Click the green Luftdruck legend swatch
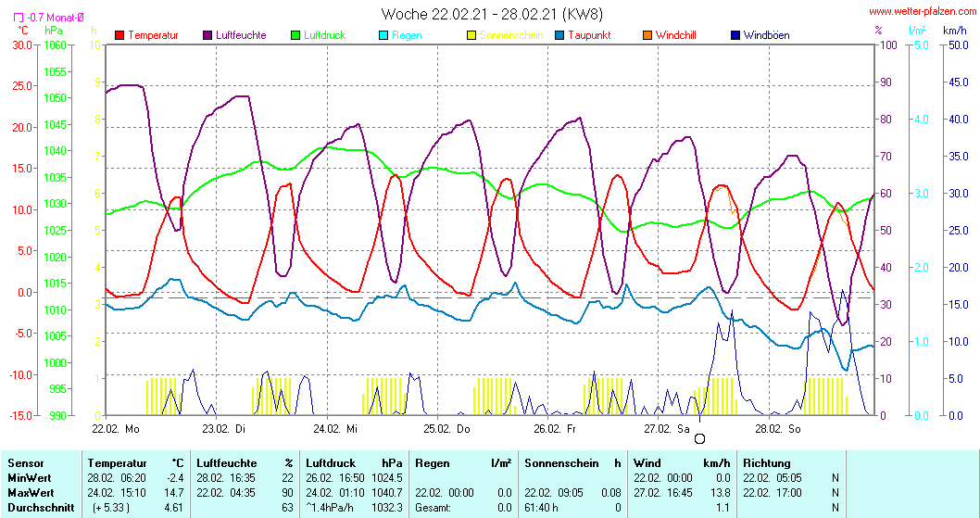Image resolution: width=980 pixels, height=518 pixels. (x=295, y=35)
